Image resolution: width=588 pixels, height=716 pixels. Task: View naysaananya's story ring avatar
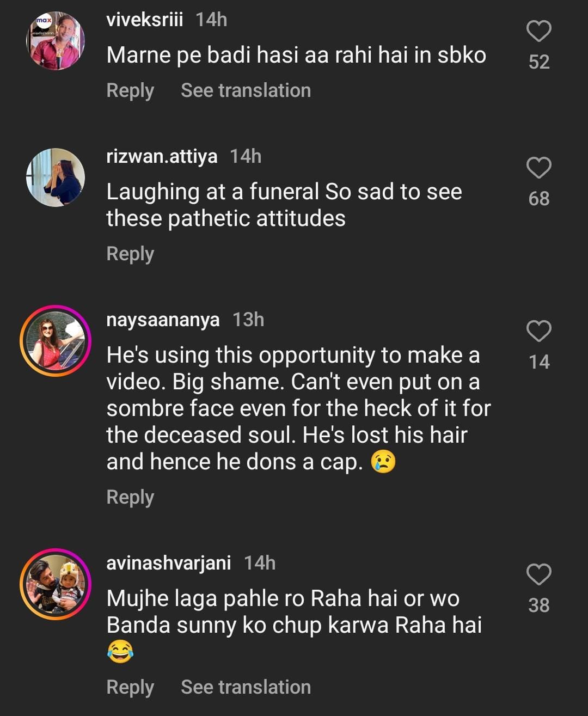[56, 341]
